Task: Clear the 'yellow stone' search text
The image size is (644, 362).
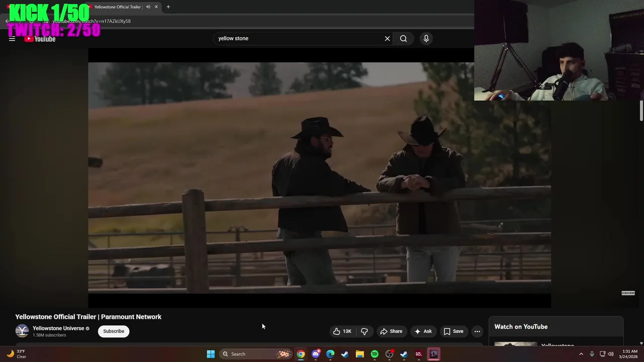Action: click(x=387, y=39)
